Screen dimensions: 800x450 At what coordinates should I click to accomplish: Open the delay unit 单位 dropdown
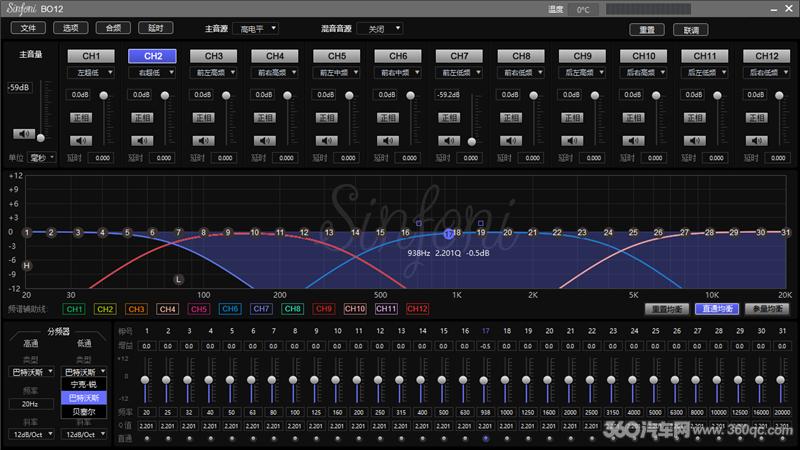(x=41, y=158)
